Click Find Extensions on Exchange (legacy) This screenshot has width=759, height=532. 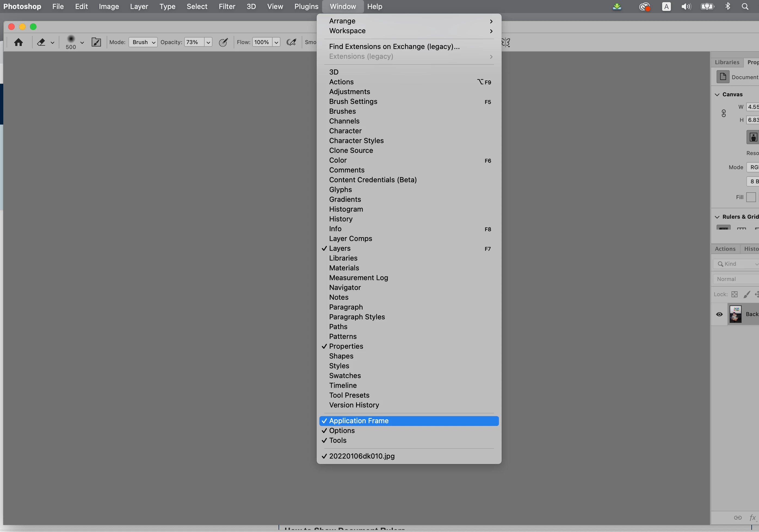[394, 47]
